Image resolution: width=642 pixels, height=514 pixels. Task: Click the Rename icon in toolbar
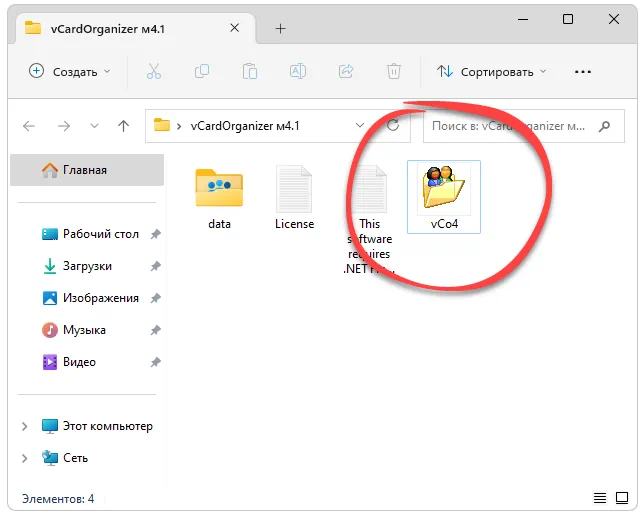(x=298, y=72)
